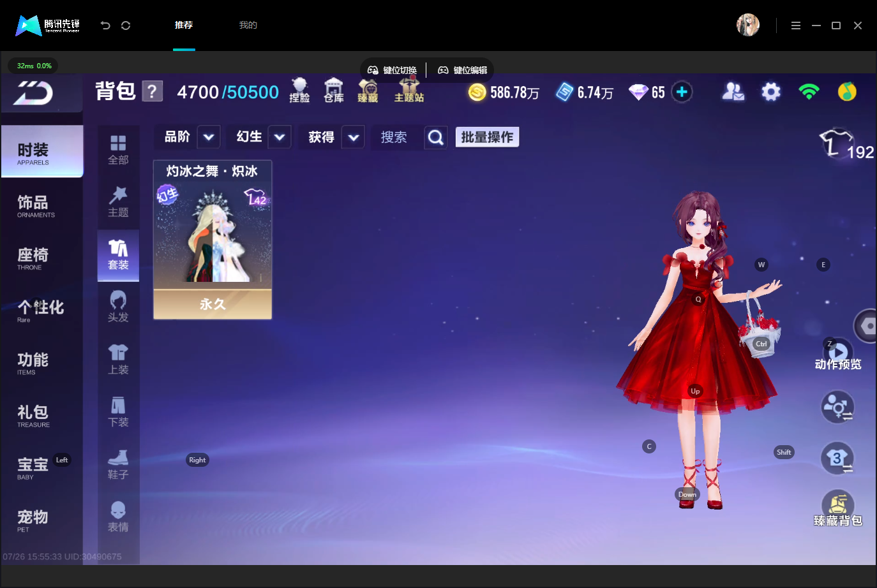Click the 动作预览 play icon

coord(838,351)
